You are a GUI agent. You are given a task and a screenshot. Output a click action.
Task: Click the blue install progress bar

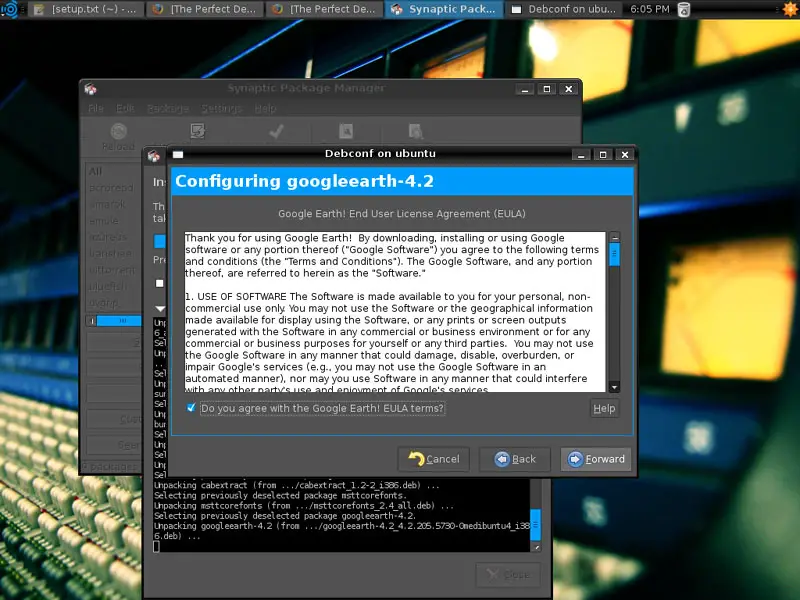pyautogui.click(x=159, y=241)
